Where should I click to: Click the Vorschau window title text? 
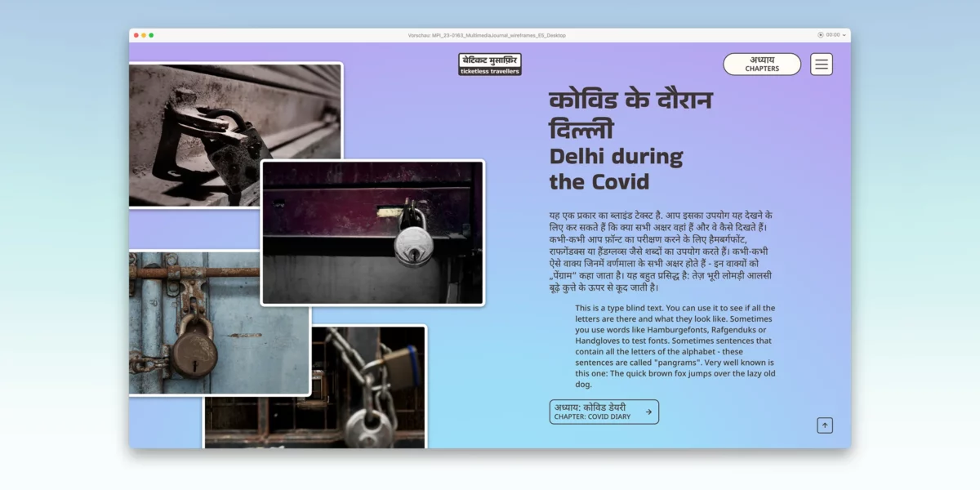click(487, 35)
